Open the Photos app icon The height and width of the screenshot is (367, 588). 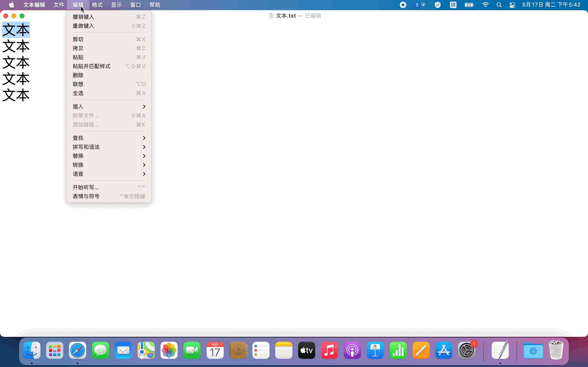click(x=169, y=350)
